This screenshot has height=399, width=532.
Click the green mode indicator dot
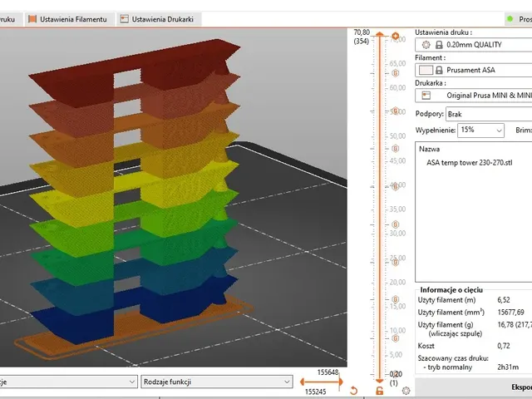click(510, 19)
